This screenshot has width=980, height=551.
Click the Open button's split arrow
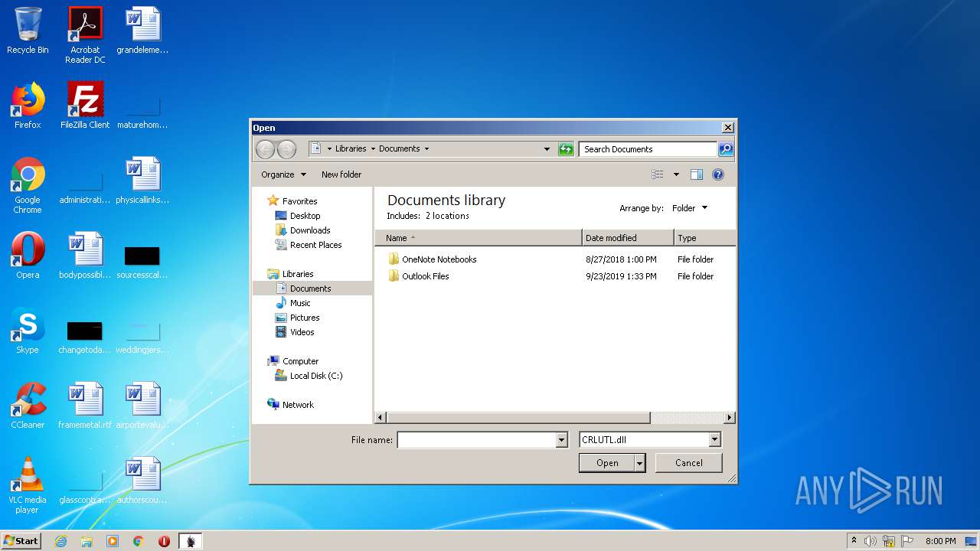[x=640, y=463]
